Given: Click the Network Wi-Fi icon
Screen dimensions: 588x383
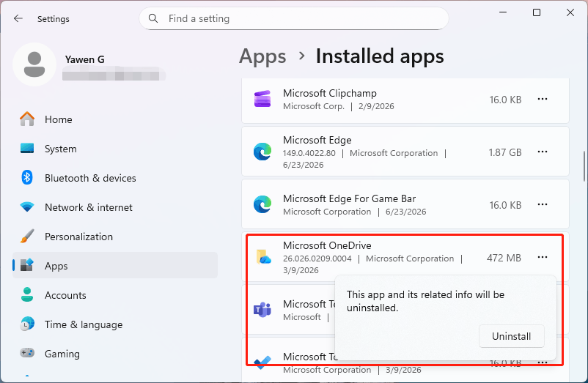Looking at the screenshot, I should pyautogui.click(x=27, y=207).
